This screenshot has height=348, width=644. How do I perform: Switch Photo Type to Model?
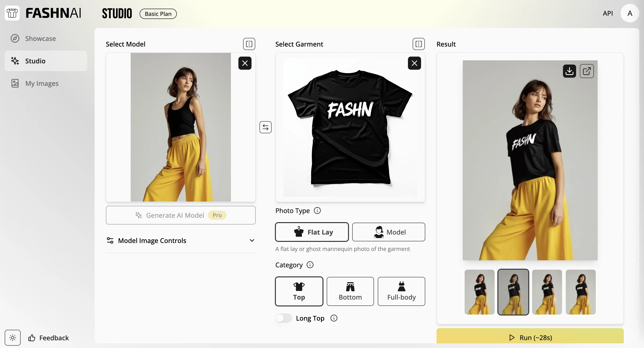click(389, 232)
